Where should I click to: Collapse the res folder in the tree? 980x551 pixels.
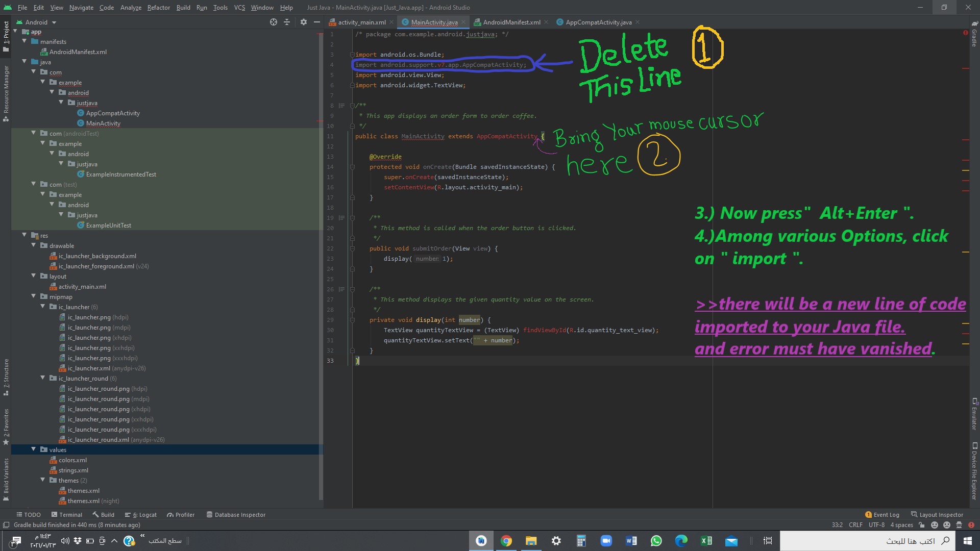(x=24, y=235)
